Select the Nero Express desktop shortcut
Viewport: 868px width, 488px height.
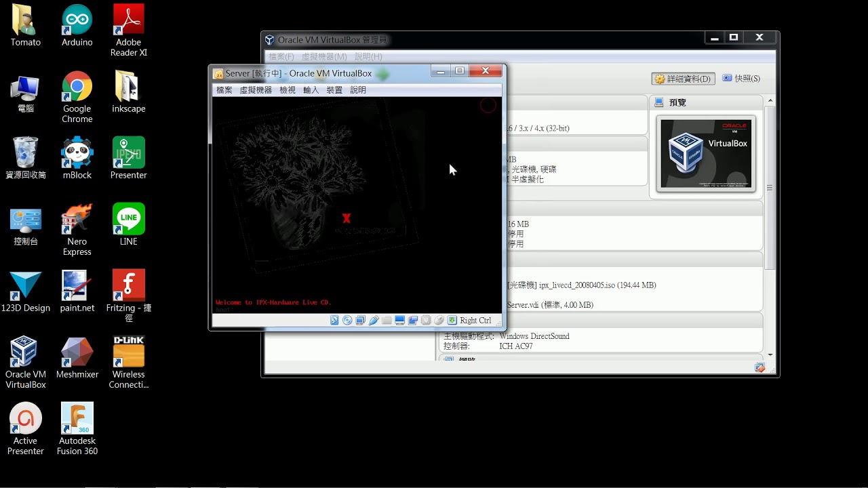pyautogui.click(x=77, y=230)
